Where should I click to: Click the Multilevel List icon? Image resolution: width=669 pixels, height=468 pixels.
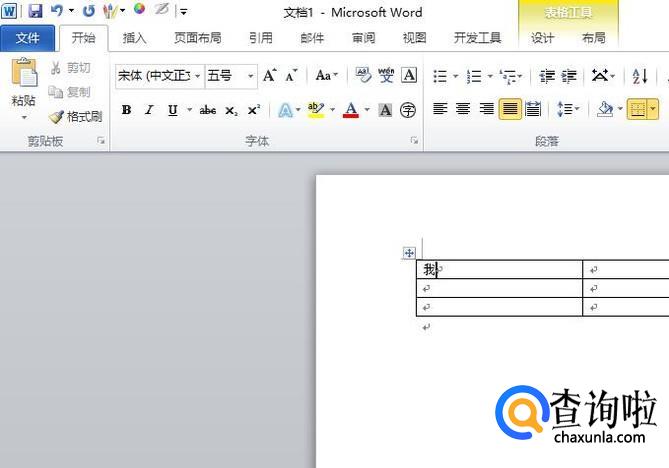508,76
